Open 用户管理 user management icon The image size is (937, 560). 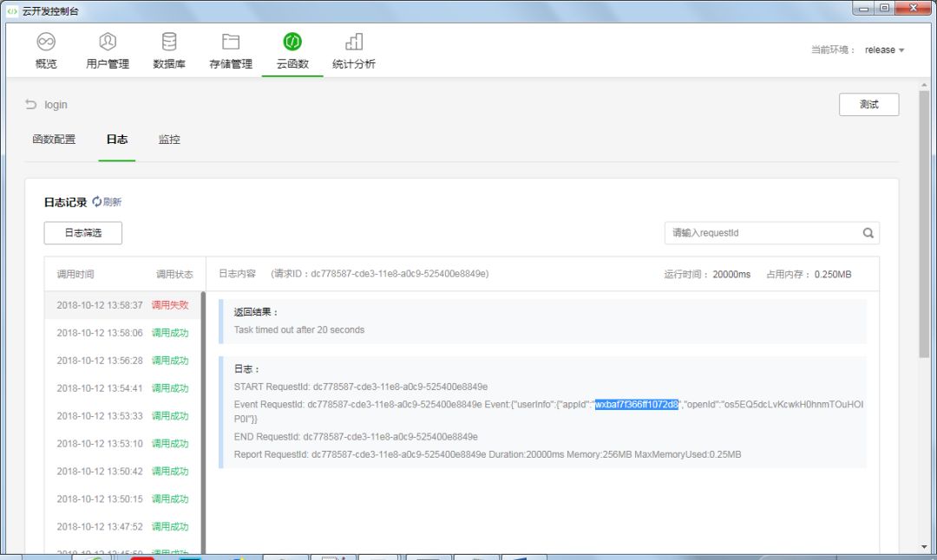(108, 42)
